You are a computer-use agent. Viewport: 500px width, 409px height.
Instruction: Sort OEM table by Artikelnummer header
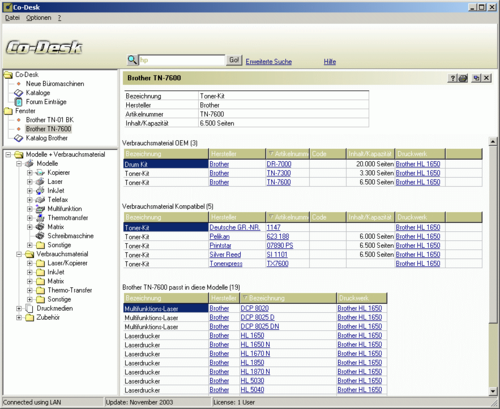tap(288, 154)
